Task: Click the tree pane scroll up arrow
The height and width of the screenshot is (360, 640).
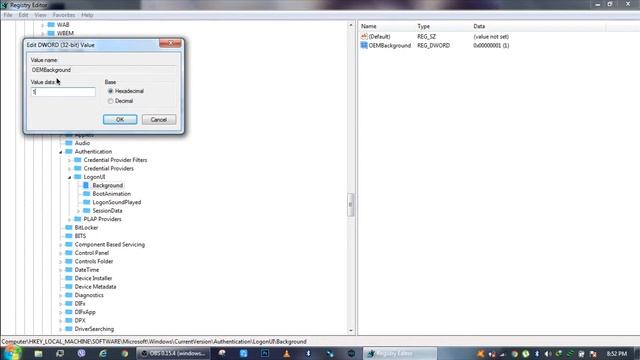Action: 351,25
